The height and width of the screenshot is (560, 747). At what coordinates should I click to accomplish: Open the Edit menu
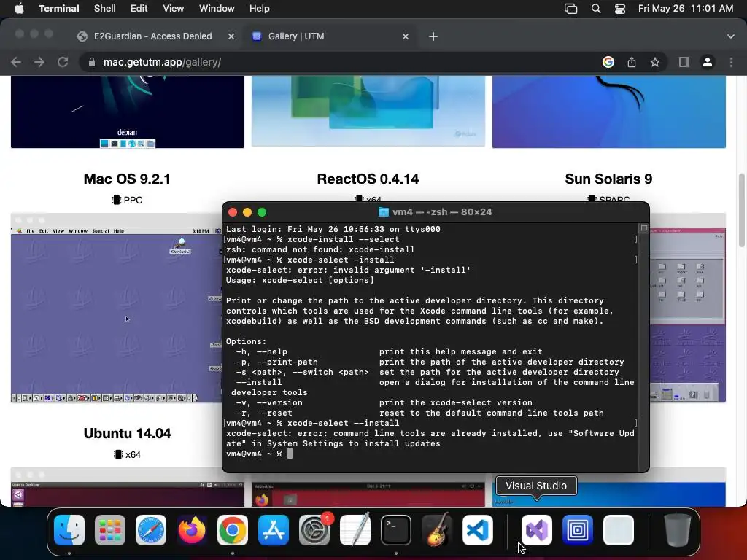[139, 9]
